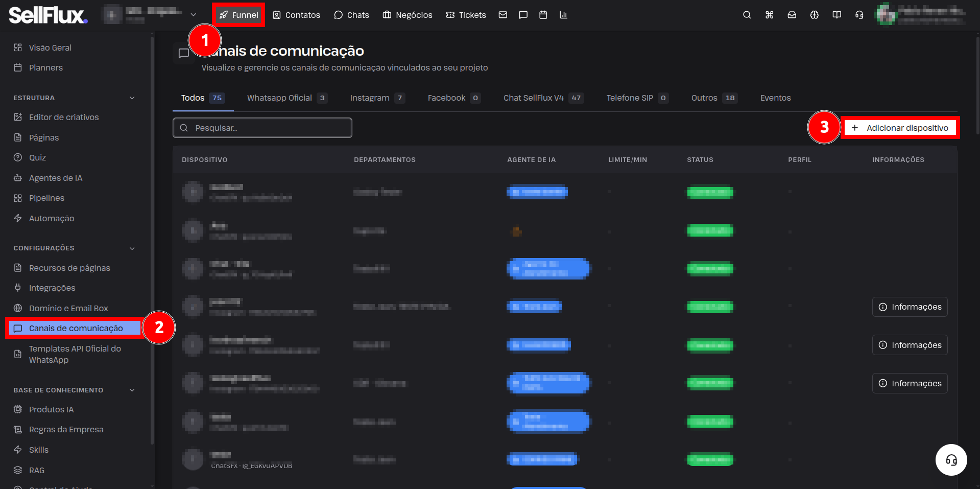Screen dimensions: 980x489
Task: Open the mail icon in top navigation
Action: click(503, 15)
